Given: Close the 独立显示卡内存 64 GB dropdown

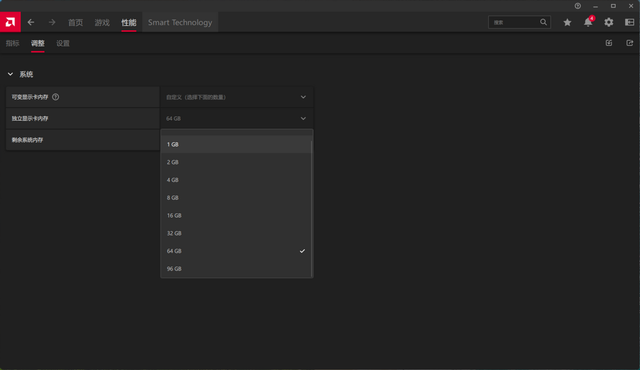Looking at the screenshot, I should tap(236, 118).
